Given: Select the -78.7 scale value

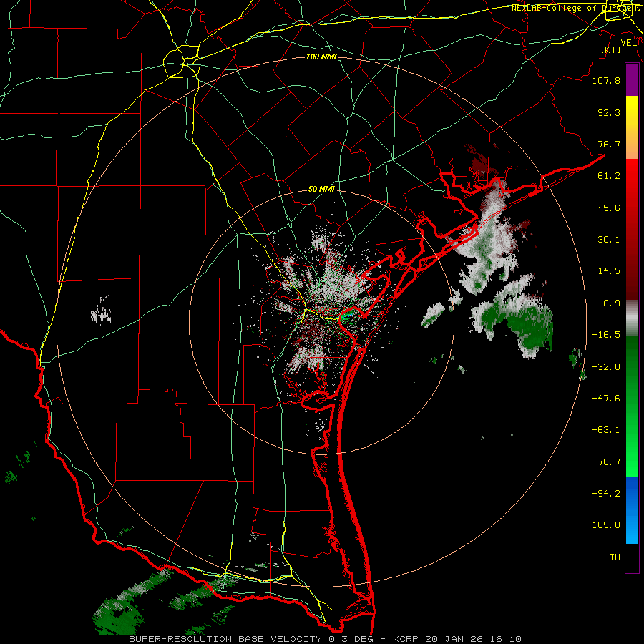Looking at the screenshot, I should click(x=606, y=462).
